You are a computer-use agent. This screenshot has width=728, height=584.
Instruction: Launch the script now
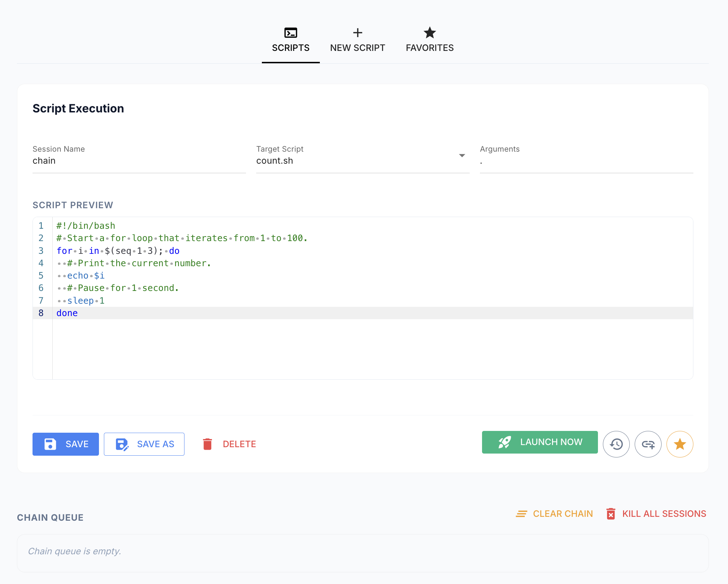(540, 442)
